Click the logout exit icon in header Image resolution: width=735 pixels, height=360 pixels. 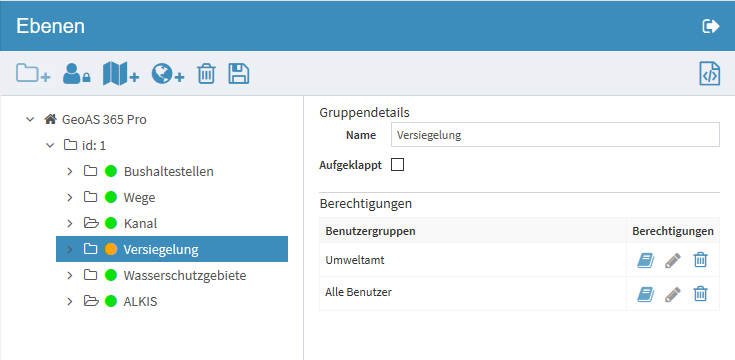pyautogui.click(x=711, y=26)
